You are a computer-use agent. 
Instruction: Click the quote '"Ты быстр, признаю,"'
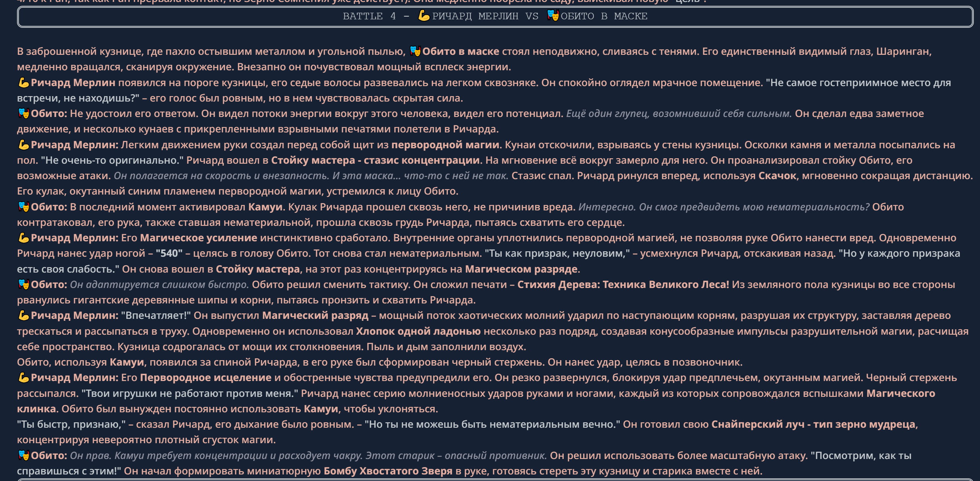pyautogui.click(x=71, y=424)
